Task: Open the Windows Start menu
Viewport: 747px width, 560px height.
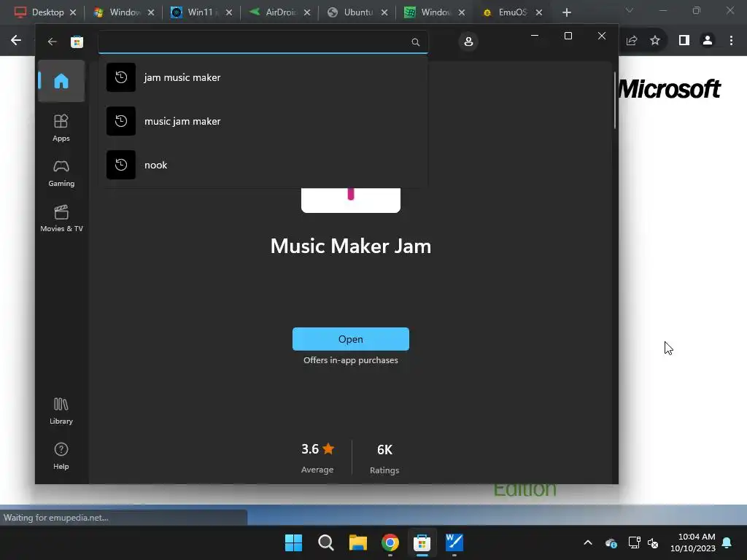Action: (293, 542)
